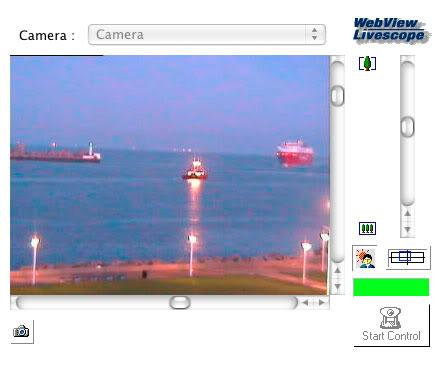
Task: Open the panorama view button
Action: pyautogui.click(x=407, y=258)
